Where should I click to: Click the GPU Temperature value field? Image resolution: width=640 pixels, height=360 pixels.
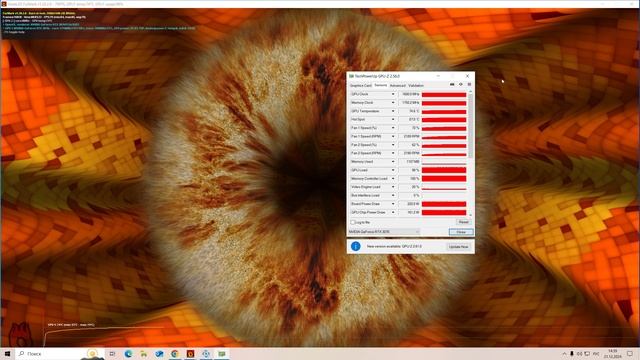point(409,111)
